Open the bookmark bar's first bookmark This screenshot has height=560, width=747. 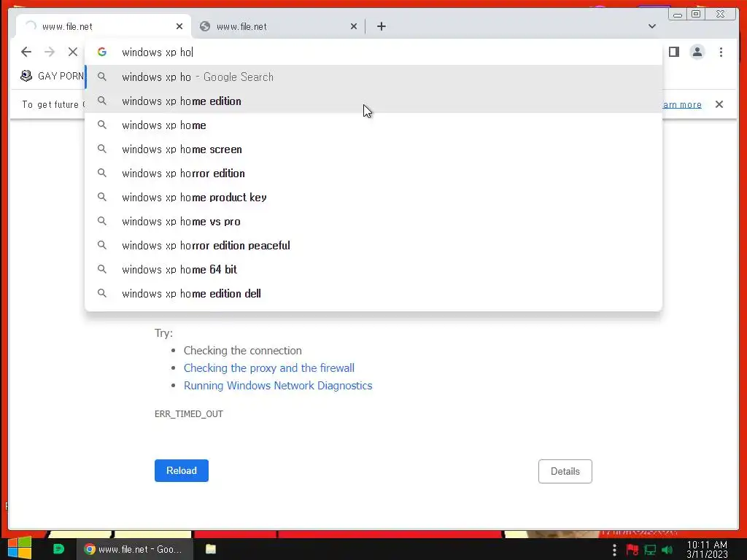point(52,76)
